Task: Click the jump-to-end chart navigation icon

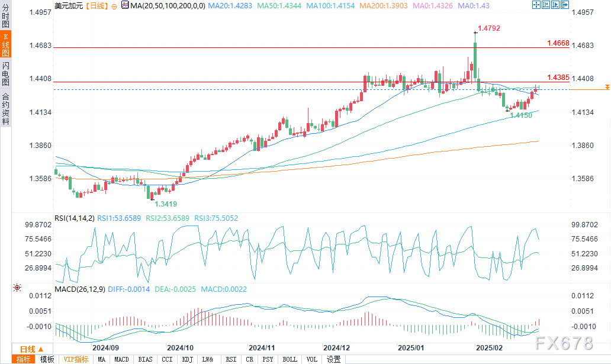Action: (x=556, y=5)
